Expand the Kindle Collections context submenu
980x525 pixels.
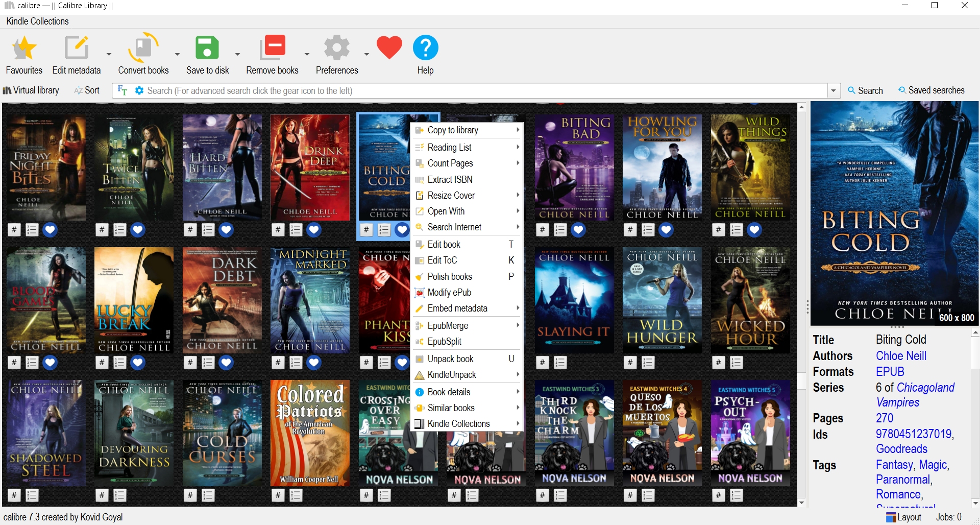(x=468, y=423)
